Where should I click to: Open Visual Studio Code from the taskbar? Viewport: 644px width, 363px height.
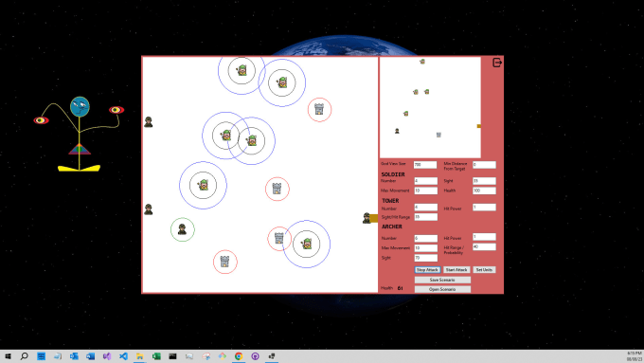[123, 356]
